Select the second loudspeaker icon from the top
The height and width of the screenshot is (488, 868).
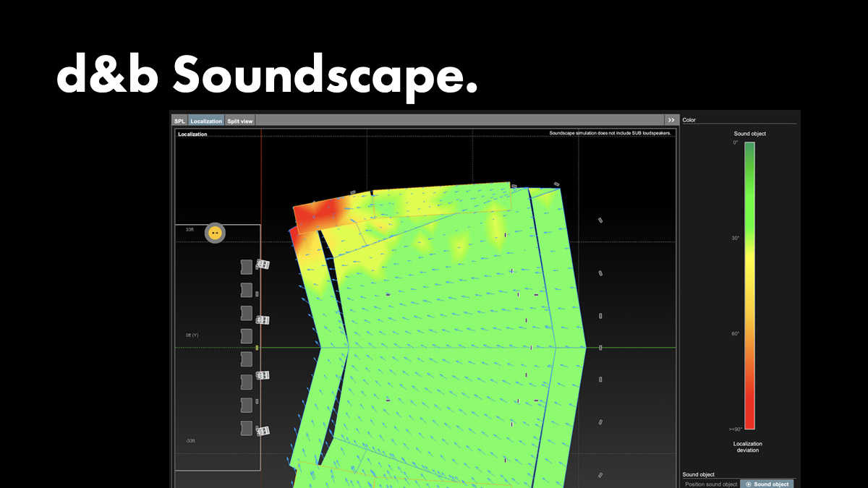pos(246,289)
